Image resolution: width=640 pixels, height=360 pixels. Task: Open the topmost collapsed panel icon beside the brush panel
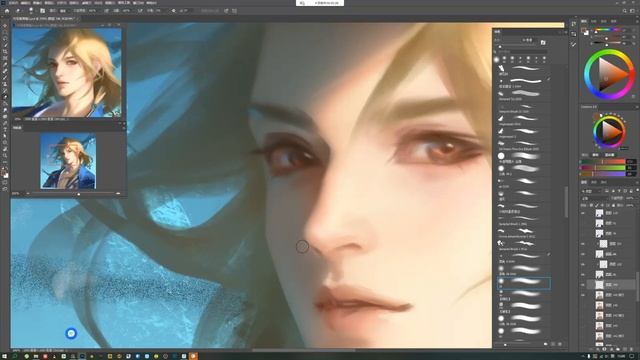click(573, 24)
